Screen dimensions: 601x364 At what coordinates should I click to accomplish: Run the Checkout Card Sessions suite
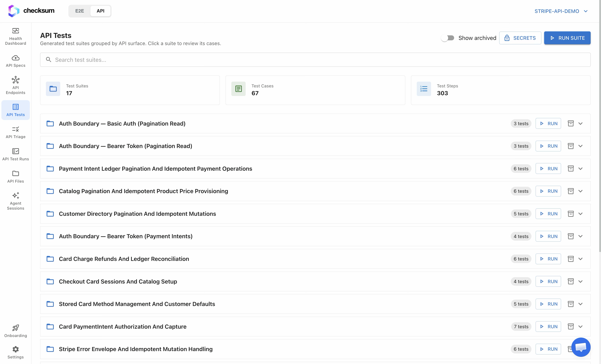pos(548,281)
